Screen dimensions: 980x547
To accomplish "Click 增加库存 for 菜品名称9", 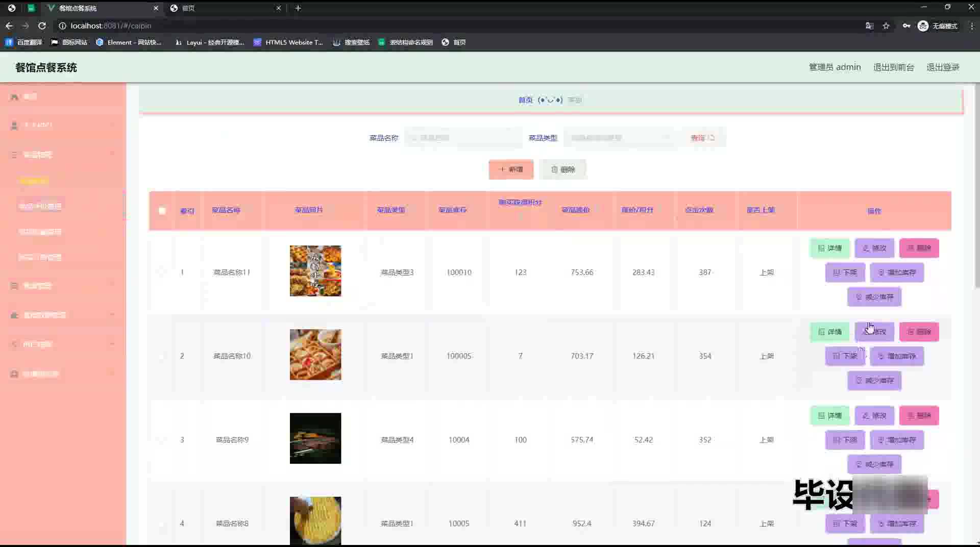I will (897, 440).
